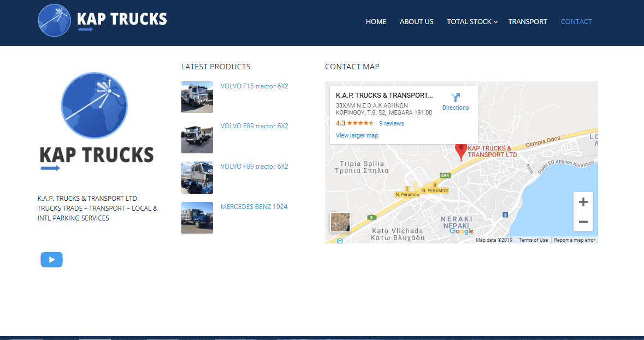644x340 pixels.
Task: Open the YouTube play icon link
Action: point(52,260)
